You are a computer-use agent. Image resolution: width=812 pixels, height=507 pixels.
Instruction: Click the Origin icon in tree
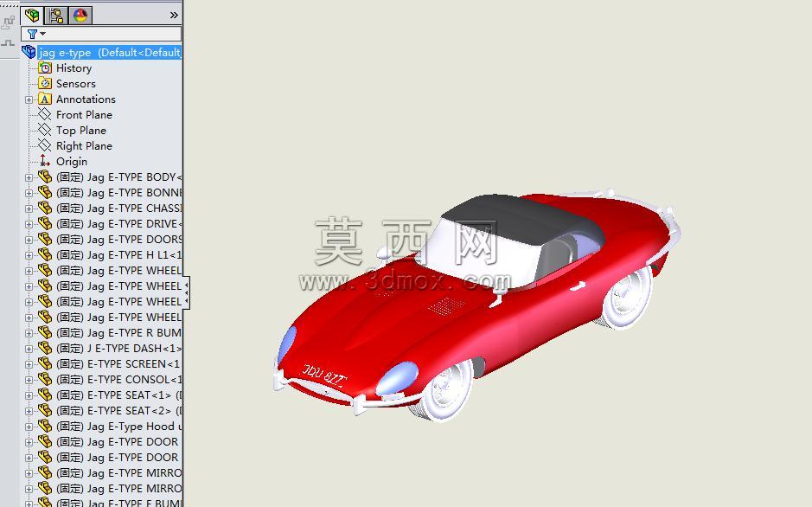(45, 161)
